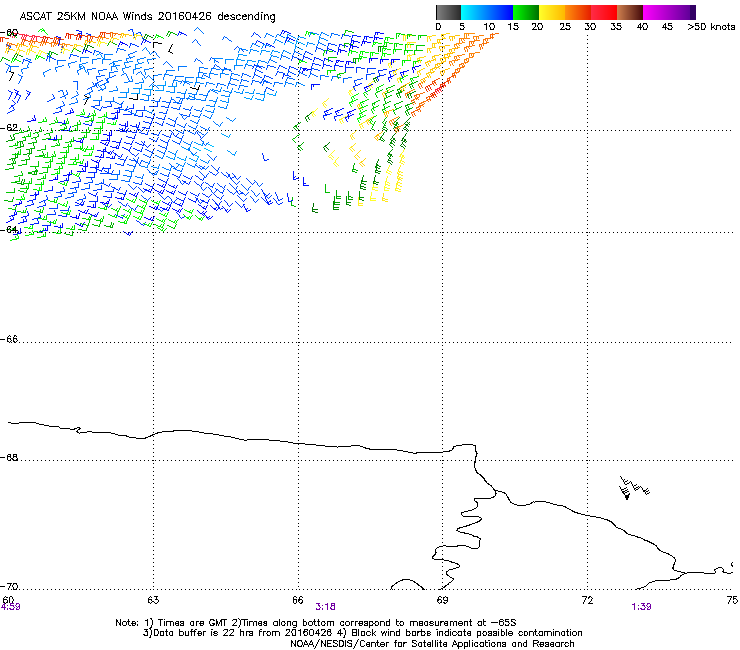Click the longitude label '75'

point(732,600)
